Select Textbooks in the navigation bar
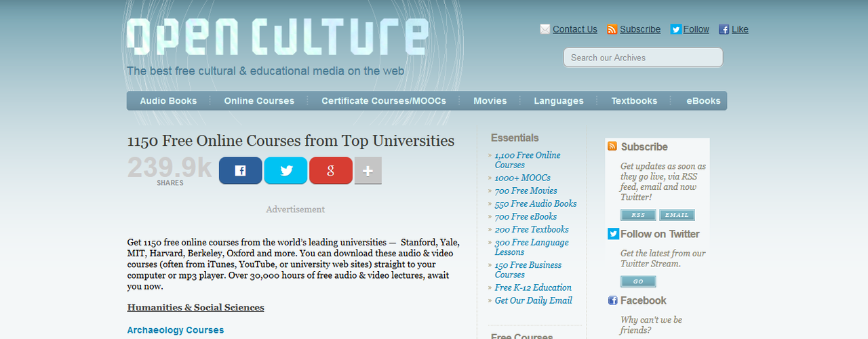Screen dimensions: 868x339 click(x=634, y=101)
